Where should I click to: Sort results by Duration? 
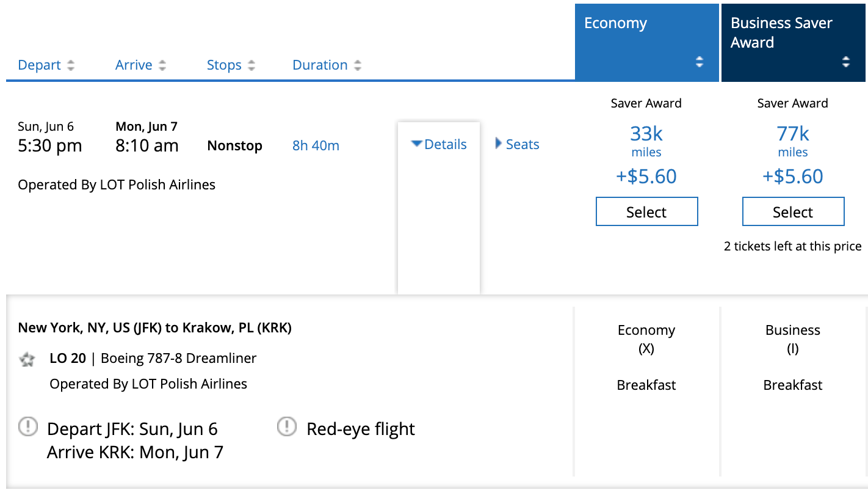click(x=320, y=65)
